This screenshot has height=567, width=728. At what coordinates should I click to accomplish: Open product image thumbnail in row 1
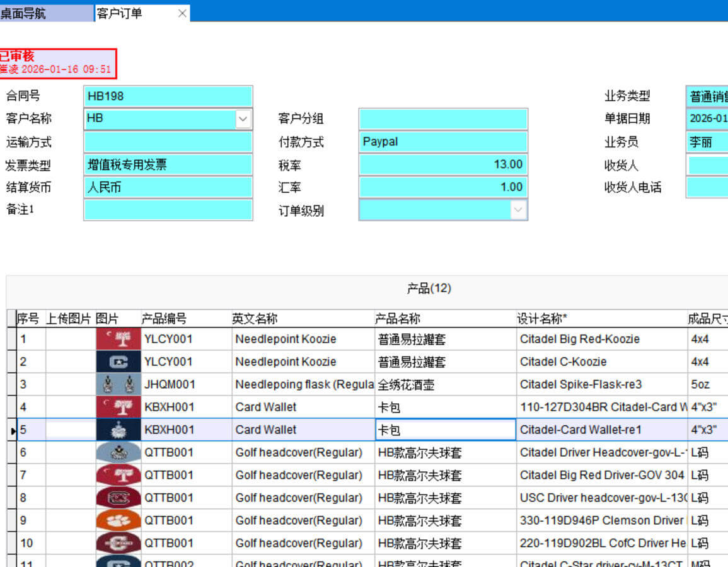point(118,339)
